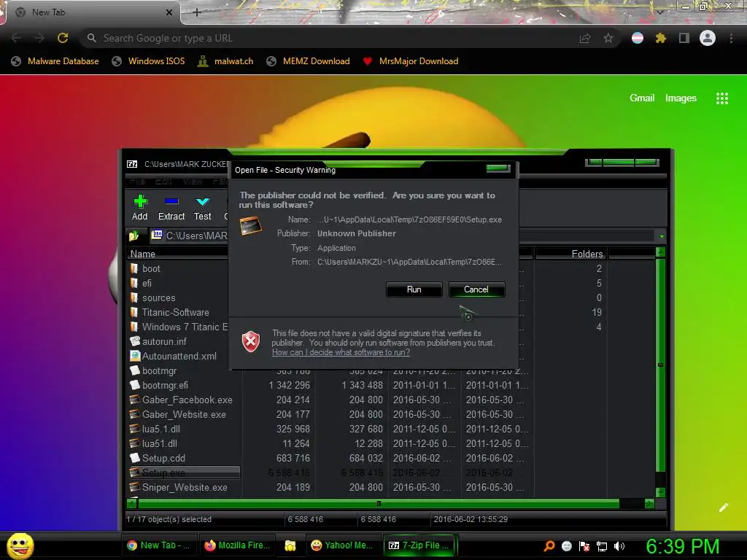Open the malwat.ch bookmark
This screenshot has height=560, width=747.
point(225,61)
